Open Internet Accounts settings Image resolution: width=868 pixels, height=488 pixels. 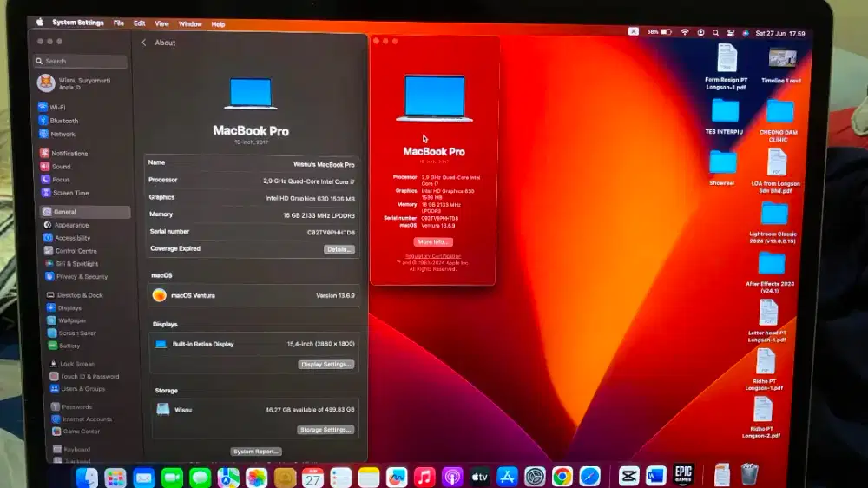82,419
